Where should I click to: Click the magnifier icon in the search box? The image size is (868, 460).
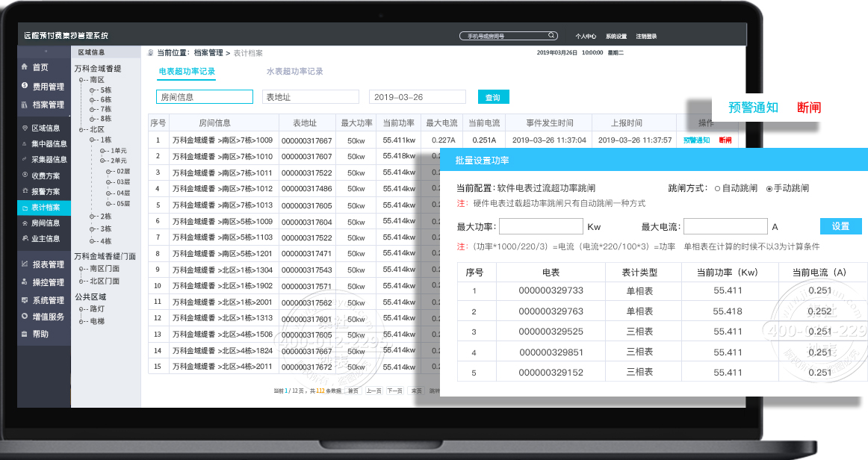pyautogui.click(x=551, y=35)
